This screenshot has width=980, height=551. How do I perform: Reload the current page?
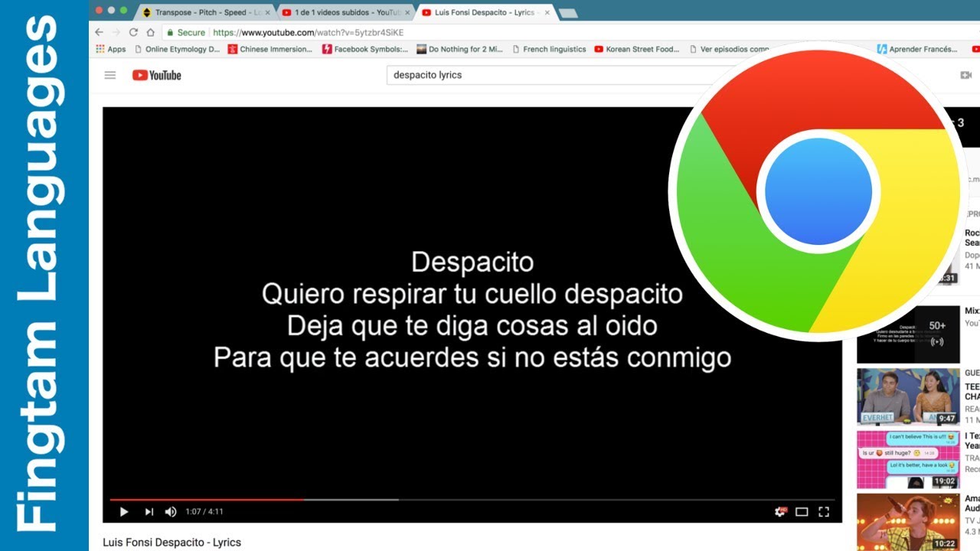click(x=133, y=32)
